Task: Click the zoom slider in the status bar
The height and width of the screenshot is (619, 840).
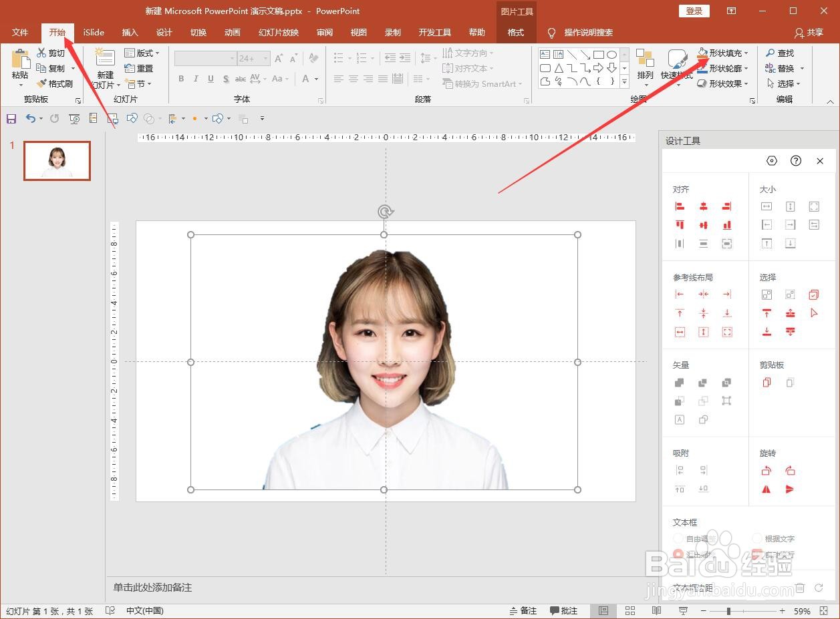Action: (x=728, y=611)
